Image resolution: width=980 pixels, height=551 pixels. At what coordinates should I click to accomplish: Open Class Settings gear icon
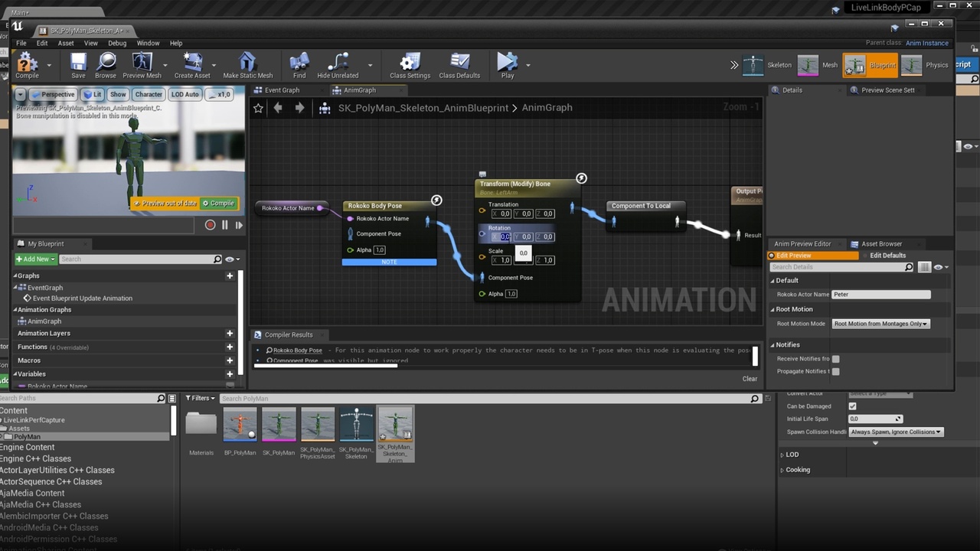pos(410,62)
